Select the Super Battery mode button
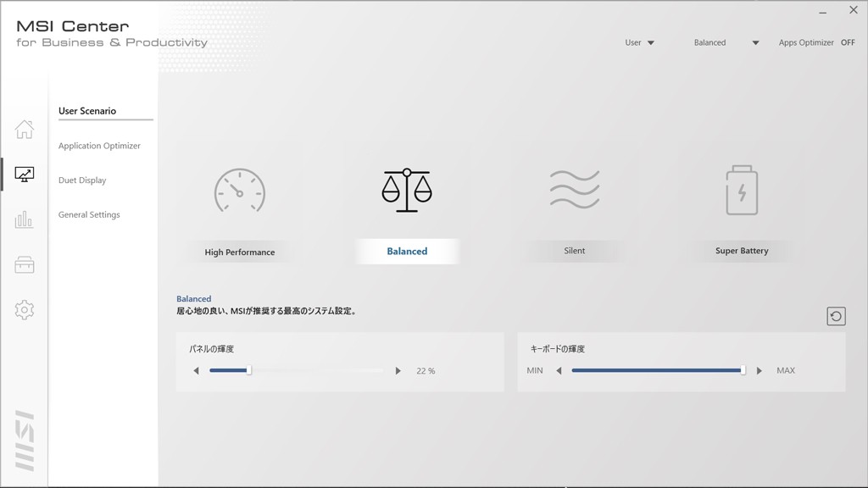 point(742,251)
